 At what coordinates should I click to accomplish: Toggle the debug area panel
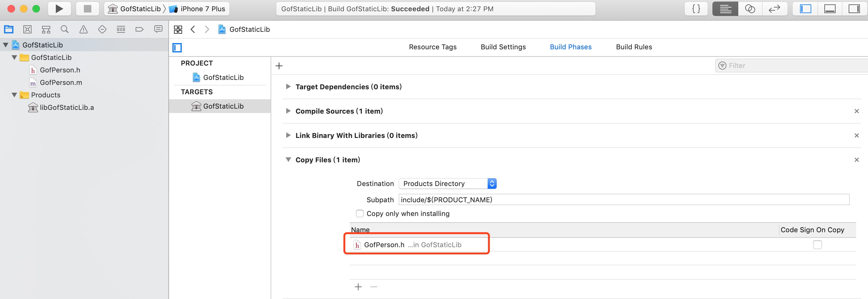pos(830,9)
